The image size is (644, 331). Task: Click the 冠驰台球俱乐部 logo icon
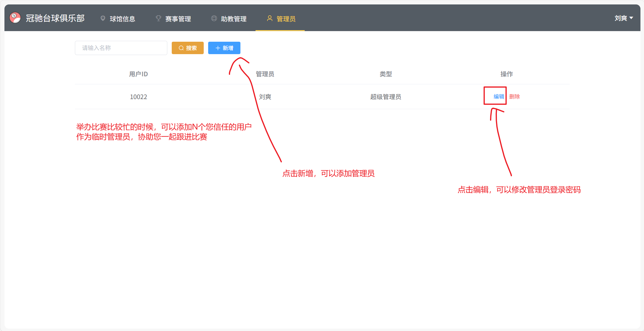click(15, 18)
